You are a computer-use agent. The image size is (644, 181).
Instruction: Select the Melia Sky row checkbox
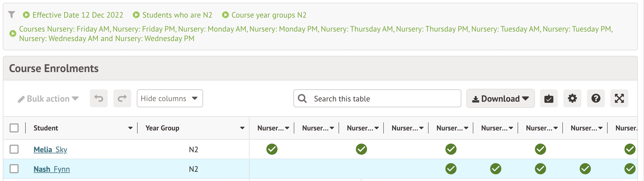[14, 149]
